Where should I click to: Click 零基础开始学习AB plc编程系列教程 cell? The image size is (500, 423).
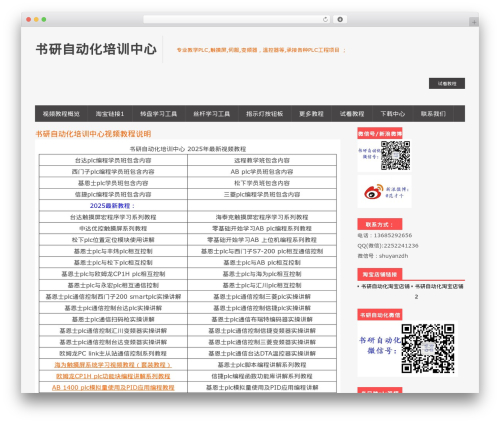click(x=262, y=229)
